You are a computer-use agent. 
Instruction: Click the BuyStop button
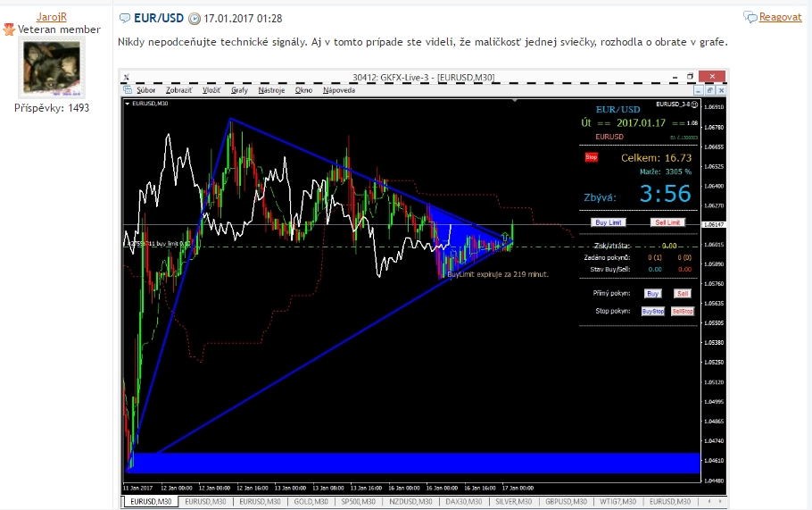[652, 312]
